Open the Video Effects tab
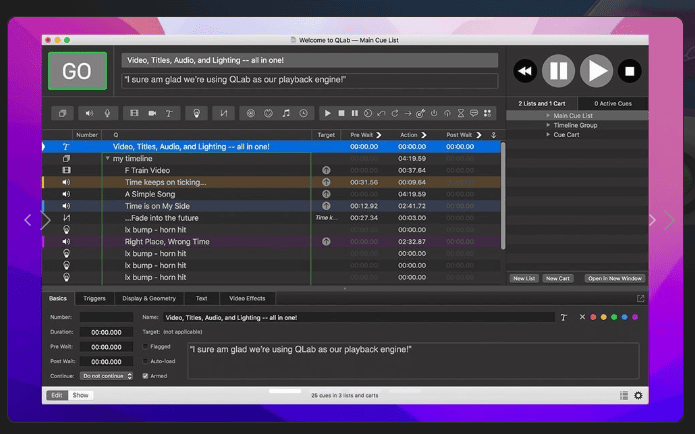The width and height of the screenshot is (695, 434). (x=247, y=298)
